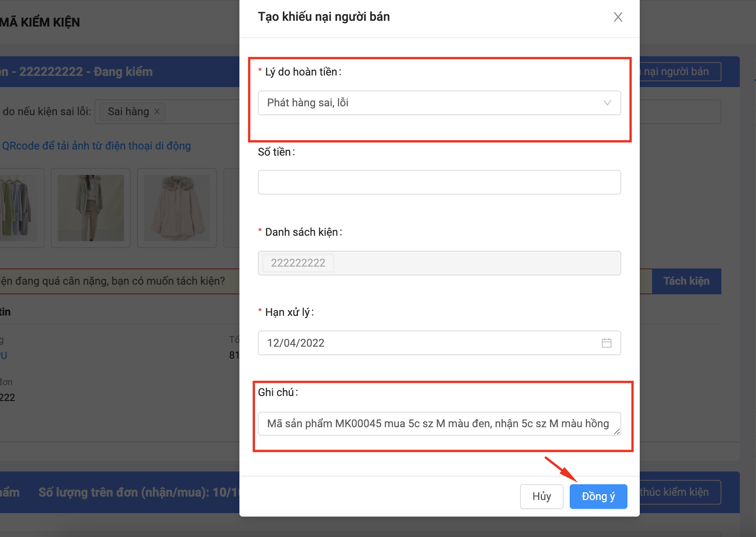The width and height of the screenshot is (756, 537).
Task: Click the 'Hủy' cancel button
Action: (x=541, y=496)
